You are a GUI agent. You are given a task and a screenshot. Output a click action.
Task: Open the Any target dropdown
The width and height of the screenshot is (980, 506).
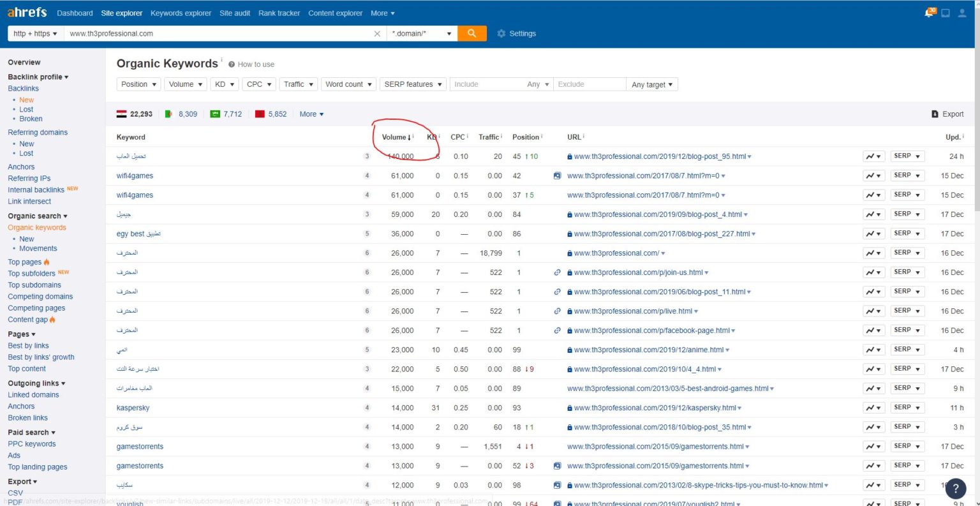click(652, 84)
